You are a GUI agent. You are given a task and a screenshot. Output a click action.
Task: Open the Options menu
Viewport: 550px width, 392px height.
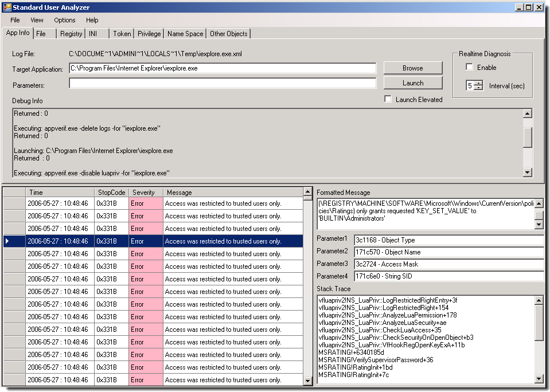tap(64, 20)
